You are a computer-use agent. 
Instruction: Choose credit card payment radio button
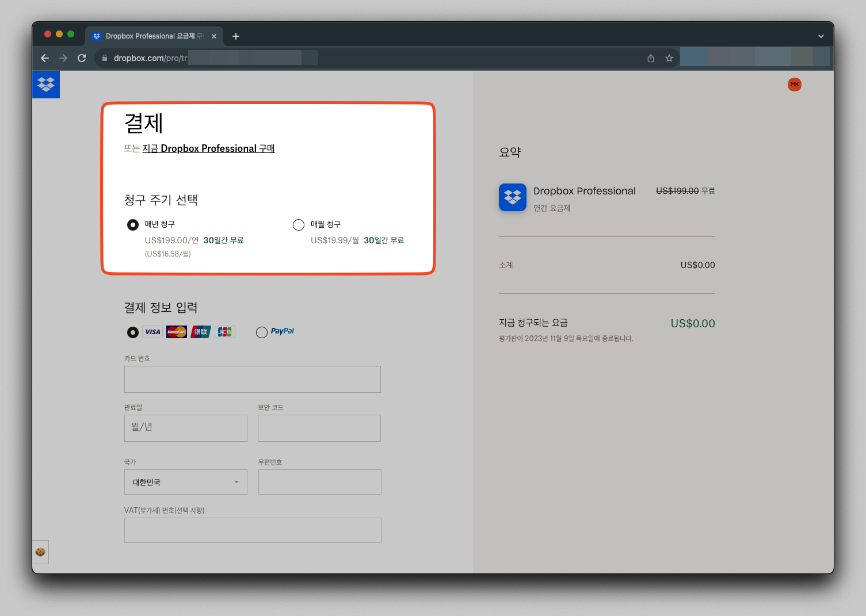[x=133, y=332]
